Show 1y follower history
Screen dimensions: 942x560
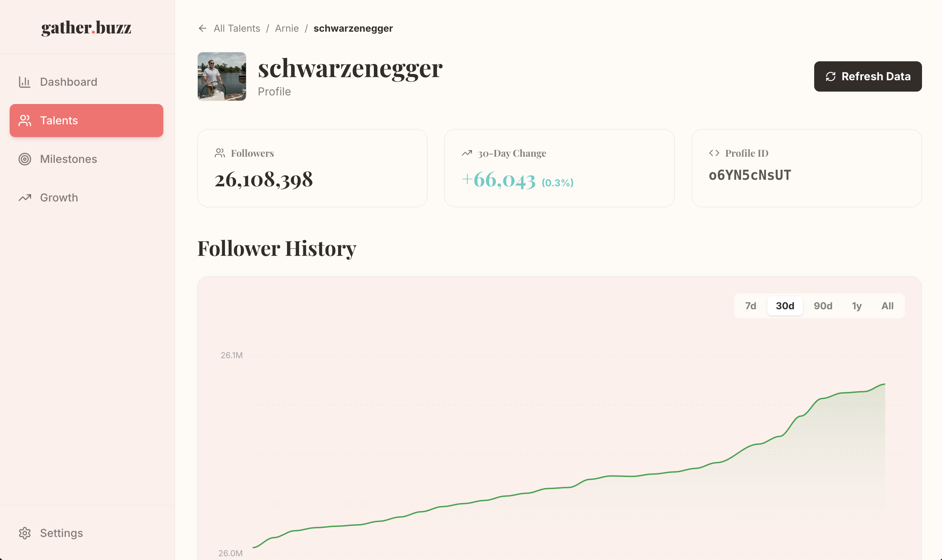point(857,306)
